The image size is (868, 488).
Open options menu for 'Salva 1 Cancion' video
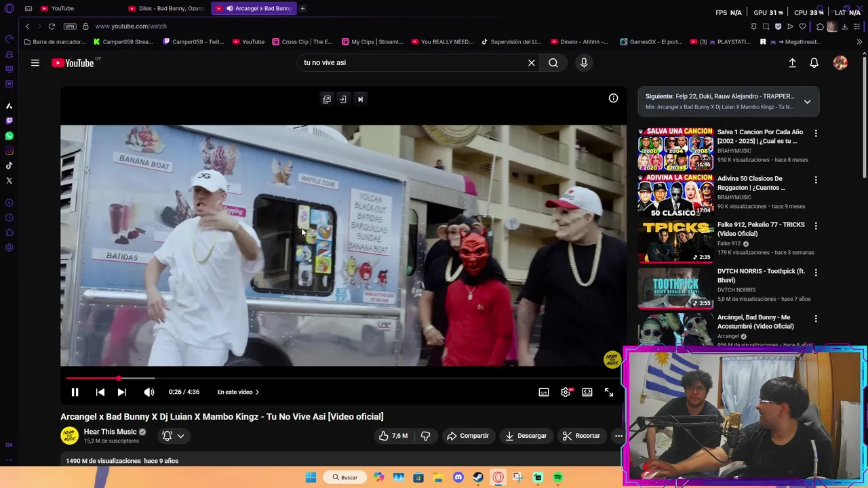pos(816,134)
